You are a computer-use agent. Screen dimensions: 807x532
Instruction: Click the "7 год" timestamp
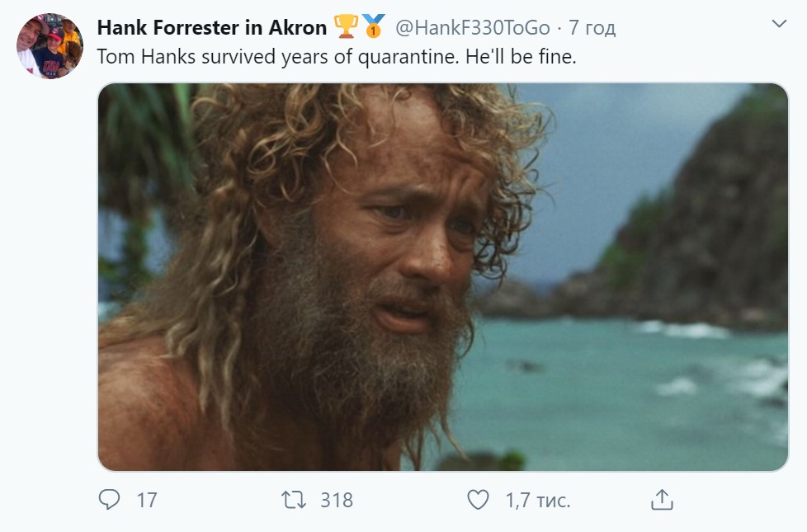point(592,27)
